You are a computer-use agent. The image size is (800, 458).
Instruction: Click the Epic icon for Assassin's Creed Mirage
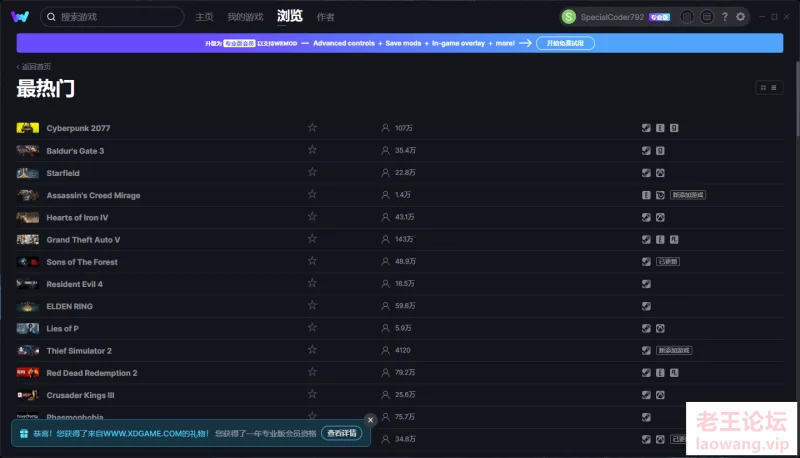(x=646, y=195)
